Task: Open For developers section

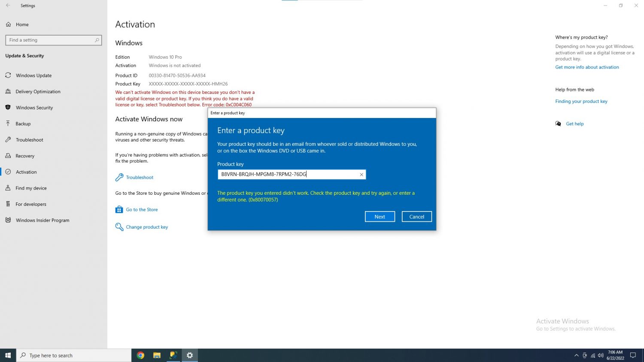Action: pyautogui.click(x=31, y=204)
